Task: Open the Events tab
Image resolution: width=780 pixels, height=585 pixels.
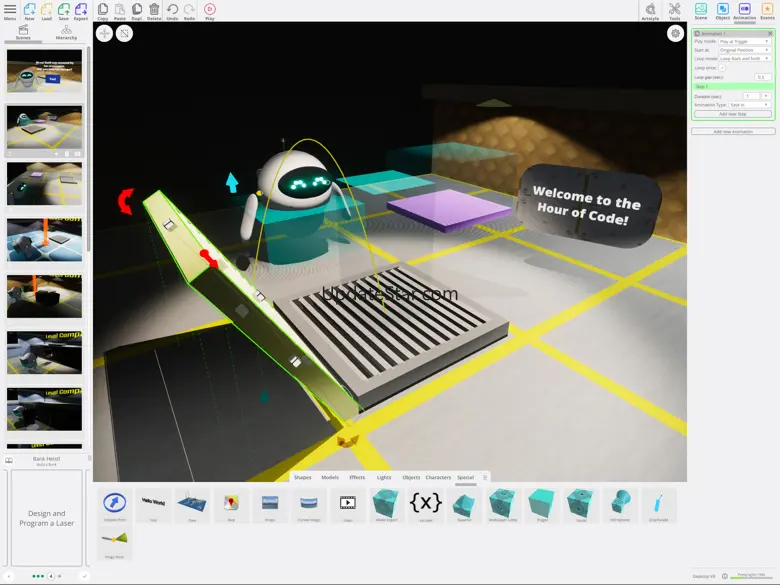Action: point(767,11)
